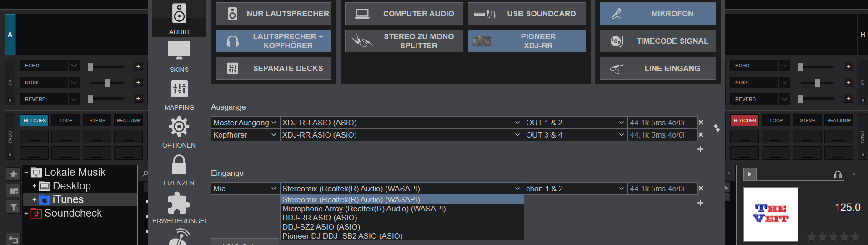Open the AUDIO settings section

pyautogui.click(x=179, y=19)
